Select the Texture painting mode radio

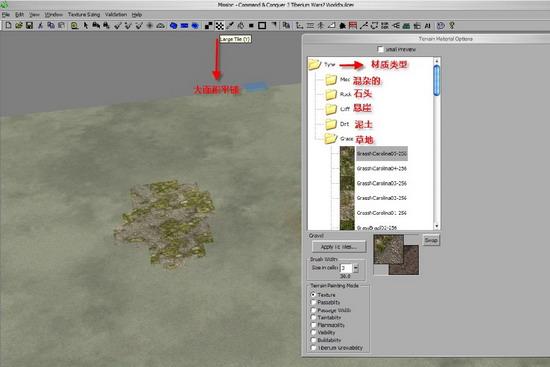point(313,295)
